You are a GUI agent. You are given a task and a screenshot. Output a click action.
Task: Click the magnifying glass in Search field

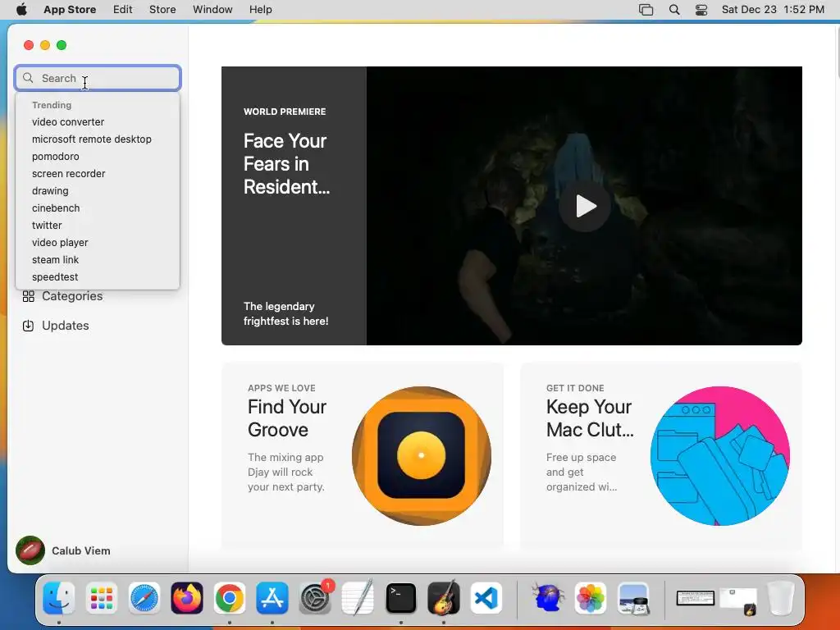pos(28,78)
